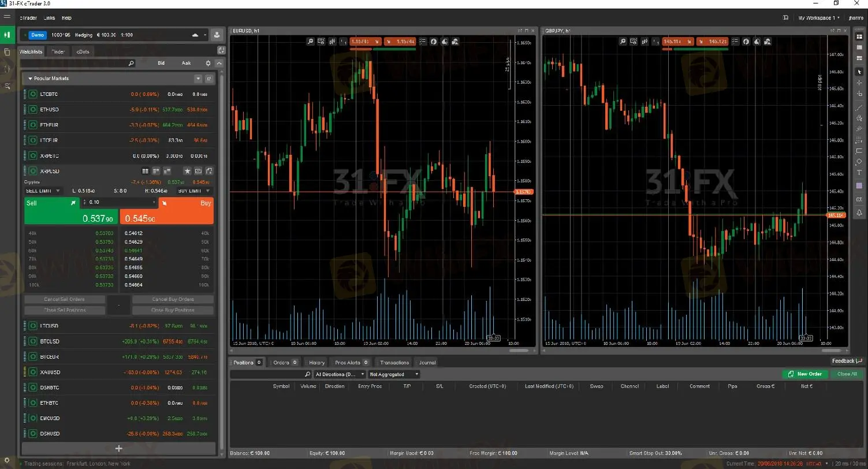Open the price alert icon on XRPUSD row
Screen dimensions: 868x469
[x=199, y=171]
